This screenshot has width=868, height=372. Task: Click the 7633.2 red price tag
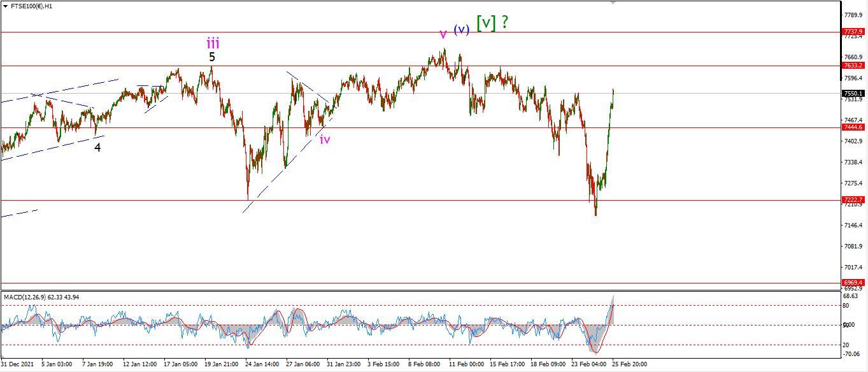coord(853,65)
